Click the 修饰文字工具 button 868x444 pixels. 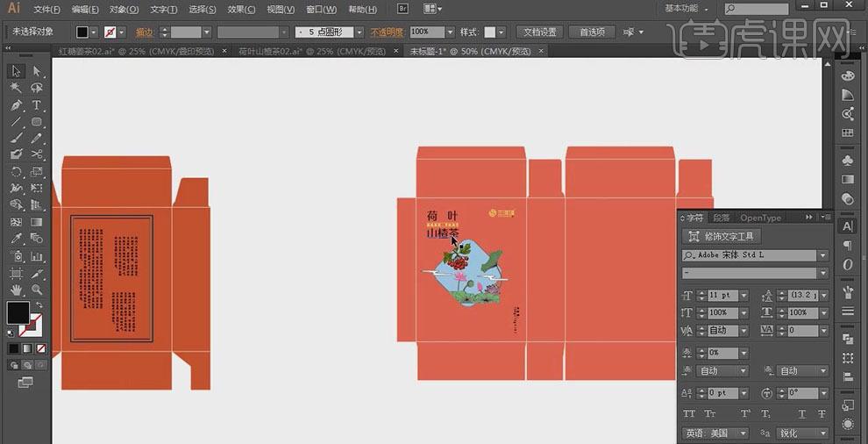722,236
